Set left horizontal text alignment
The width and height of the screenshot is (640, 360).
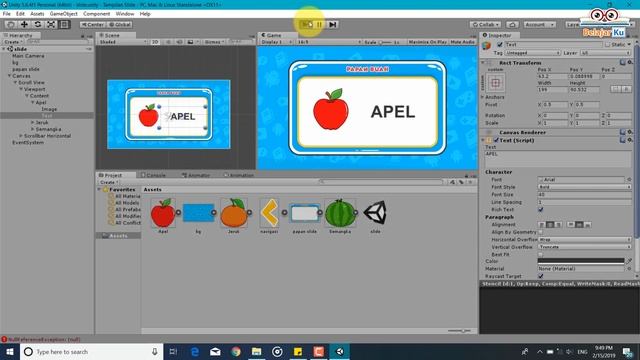pyautogui.click(x=542, y=225)
